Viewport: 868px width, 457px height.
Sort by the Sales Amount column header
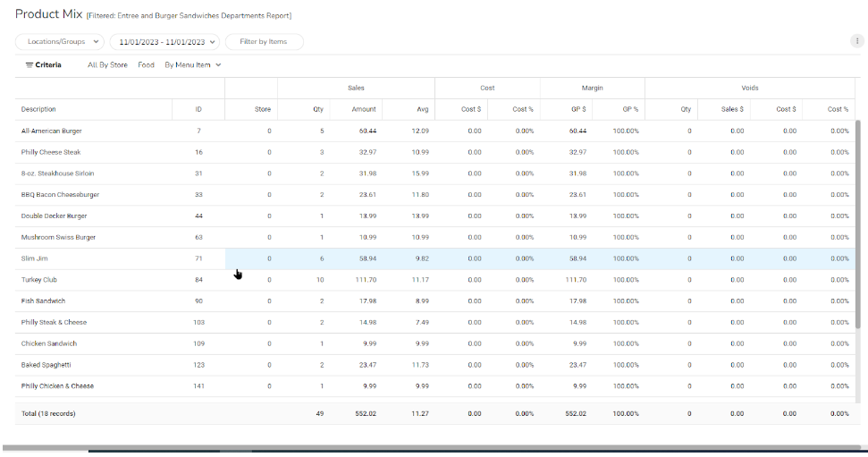click(365, 109)
